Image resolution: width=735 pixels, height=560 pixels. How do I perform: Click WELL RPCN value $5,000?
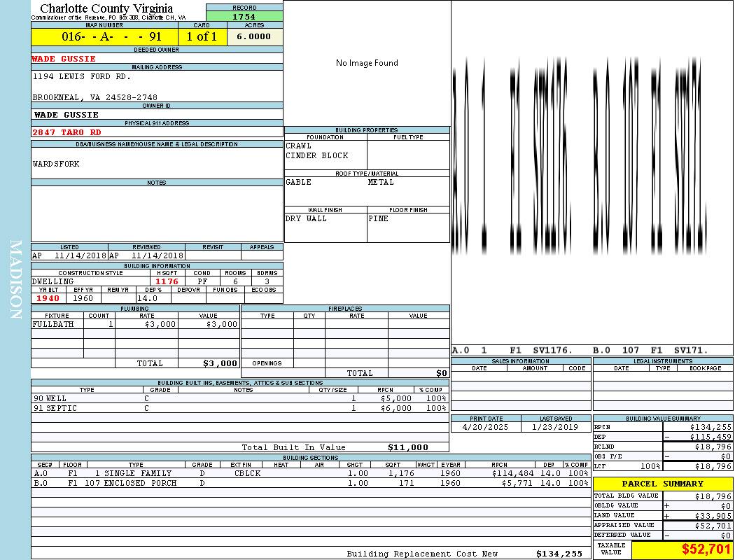[x=396, y=398]
